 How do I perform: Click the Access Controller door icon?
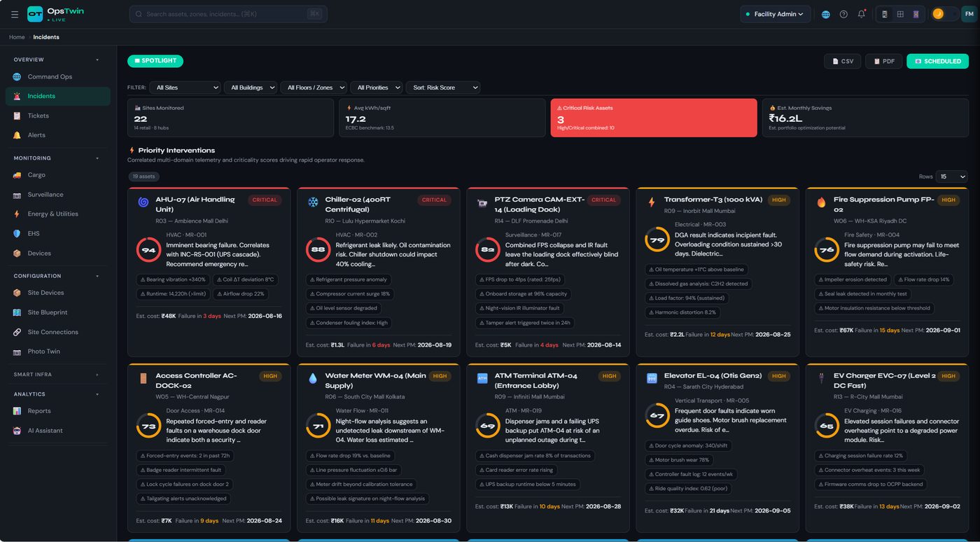[143, 378]
